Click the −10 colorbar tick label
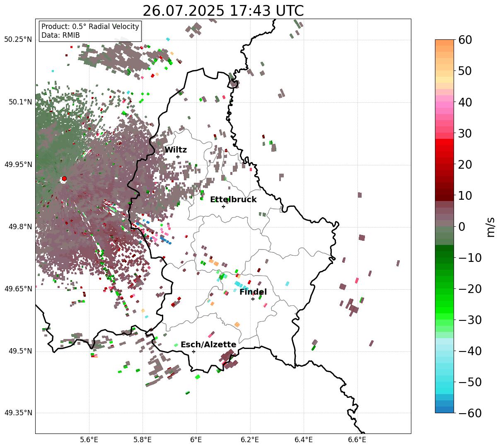Viewport: 500px width, 448px height. point(470,258)
